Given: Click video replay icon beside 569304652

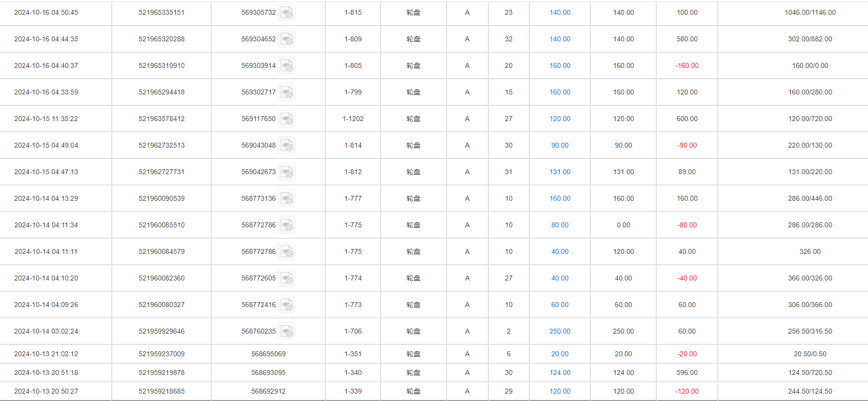Looking at the screenshot, I should pyautogui.click(x=287, y=39).
